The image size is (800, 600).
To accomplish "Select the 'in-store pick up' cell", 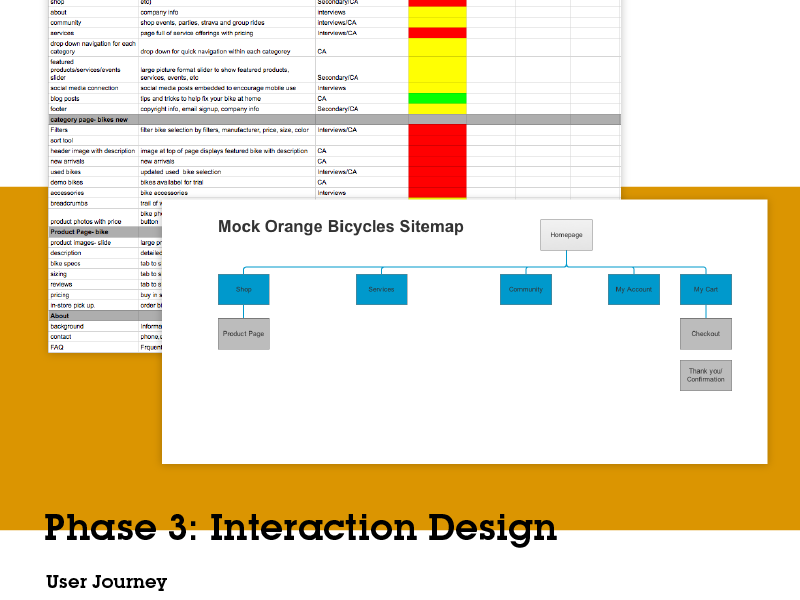I will tap(93, 305).
